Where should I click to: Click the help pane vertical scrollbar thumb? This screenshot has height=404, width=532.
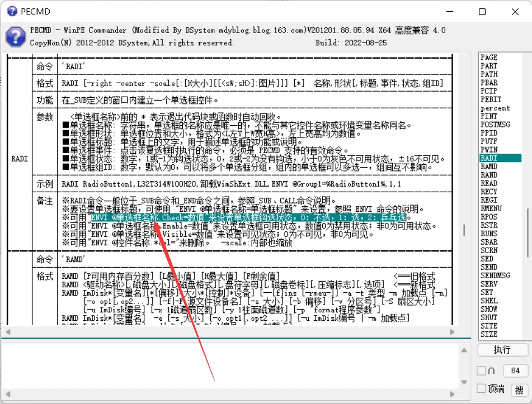click(x=464, y=230)
